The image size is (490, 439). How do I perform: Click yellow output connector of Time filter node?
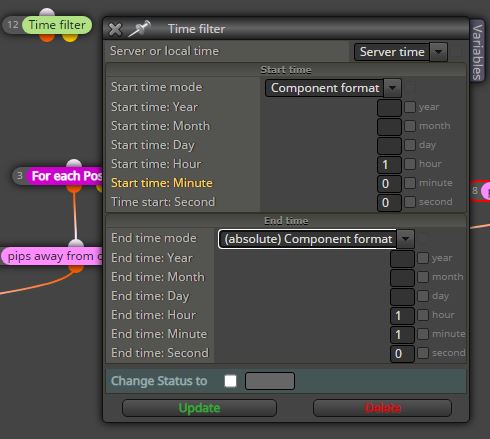70,37
